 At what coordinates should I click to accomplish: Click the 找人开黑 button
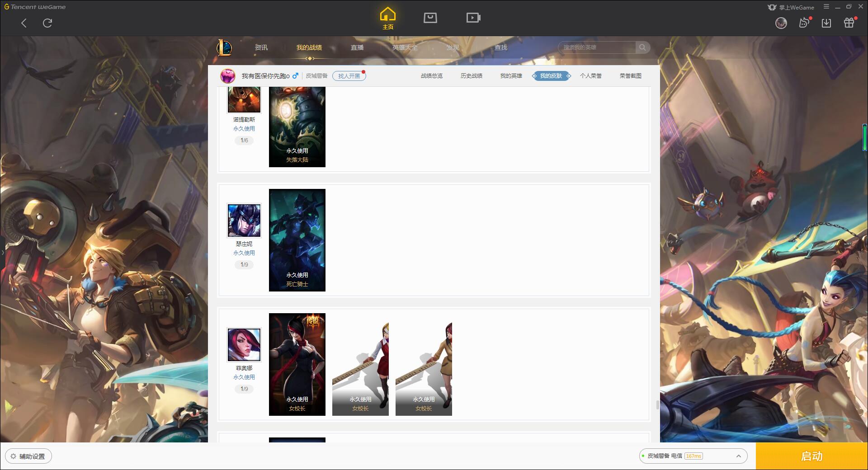349,76
